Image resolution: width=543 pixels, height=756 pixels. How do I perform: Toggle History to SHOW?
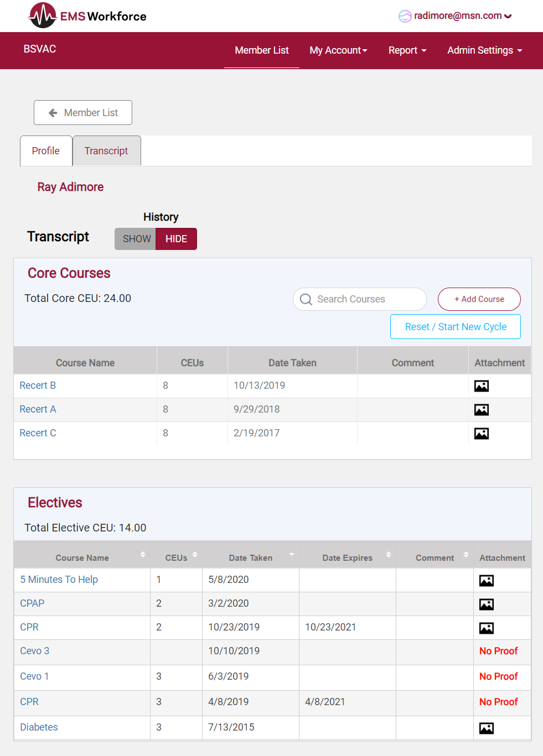point(136,239)
